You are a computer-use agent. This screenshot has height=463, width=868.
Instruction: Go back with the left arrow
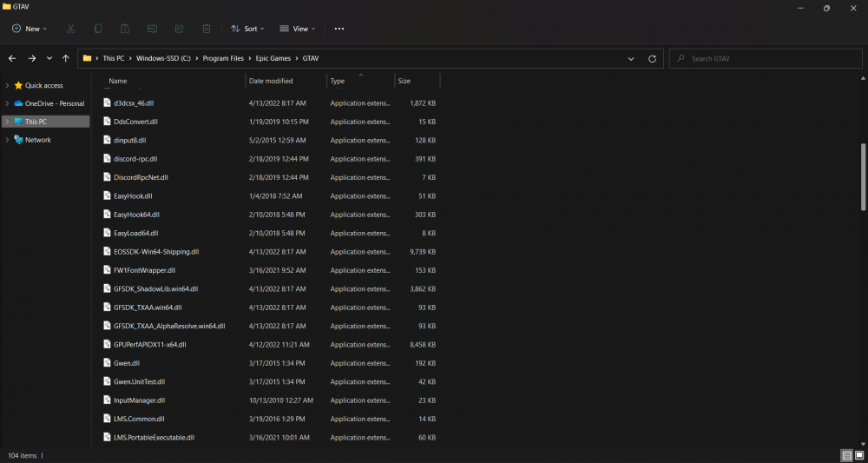pyautogui.click(x=12, y=58)
